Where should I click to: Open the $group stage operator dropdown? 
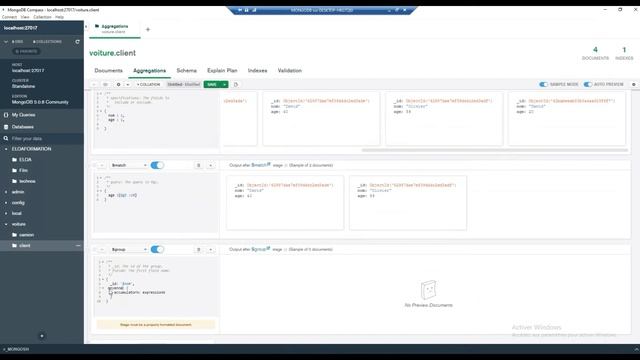tap(129, 249)
